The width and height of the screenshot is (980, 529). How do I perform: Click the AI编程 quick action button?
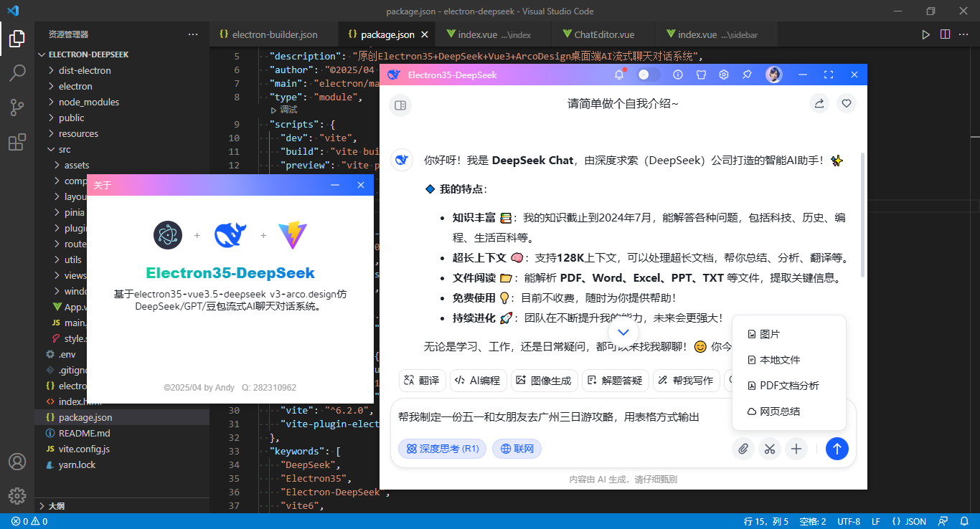point(479,381)
